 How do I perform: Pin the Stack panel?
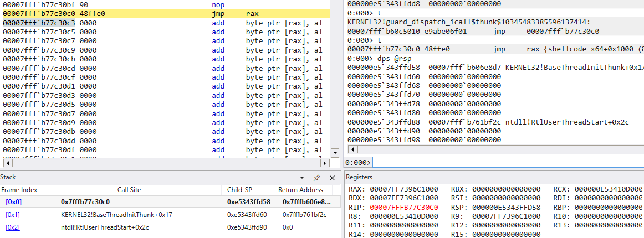click(316, 178)
